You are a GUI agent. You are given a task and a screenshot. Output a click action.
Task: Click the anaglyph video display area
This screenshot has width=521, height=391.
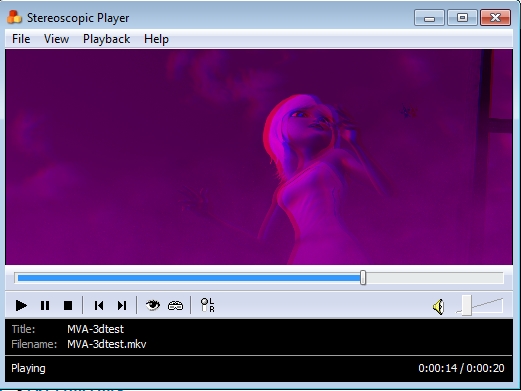[259, 157]
